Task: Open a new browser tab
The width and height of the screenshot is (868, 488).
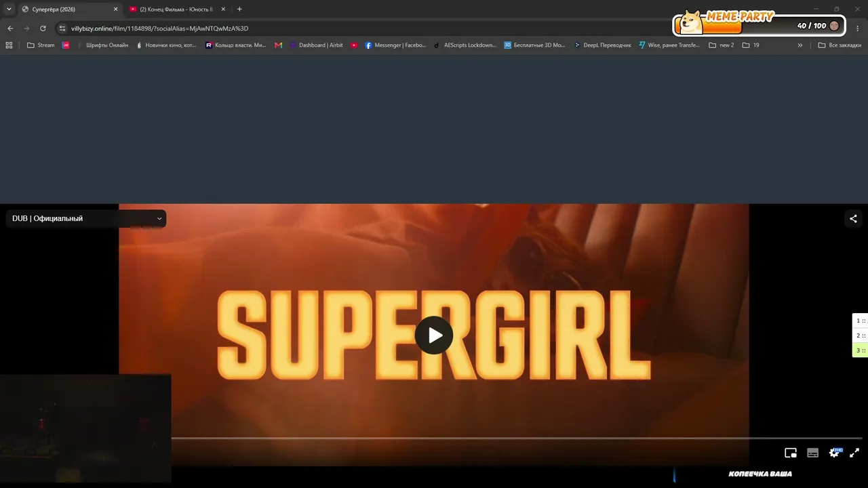Action: click(x=239, y=9)
